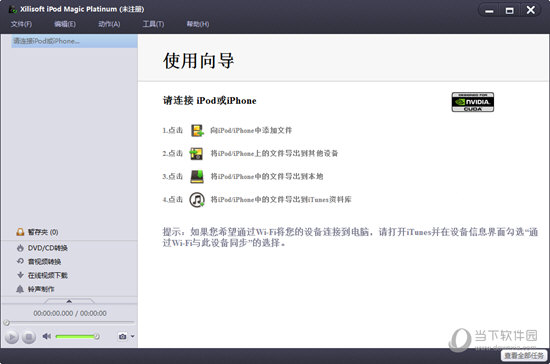Click the stop button in the player
550x364 pixels.
pos(29,337)
